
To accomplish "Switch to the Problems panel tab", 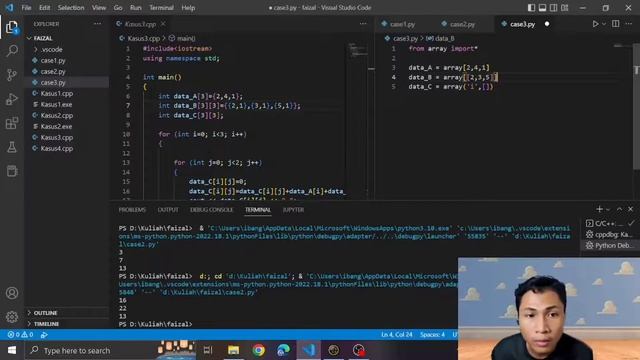I will (132, 210).
